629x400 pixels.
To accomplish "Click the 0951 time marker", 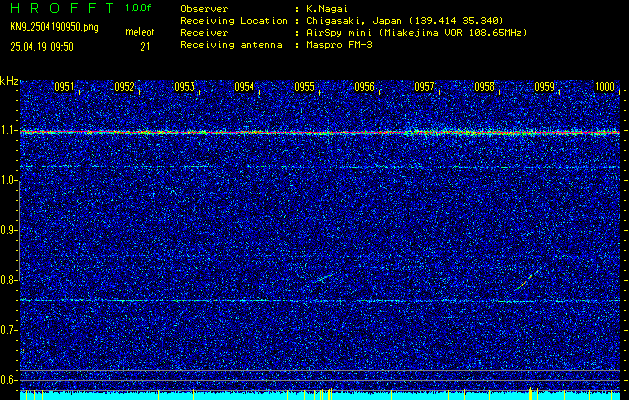I will 64,87.
